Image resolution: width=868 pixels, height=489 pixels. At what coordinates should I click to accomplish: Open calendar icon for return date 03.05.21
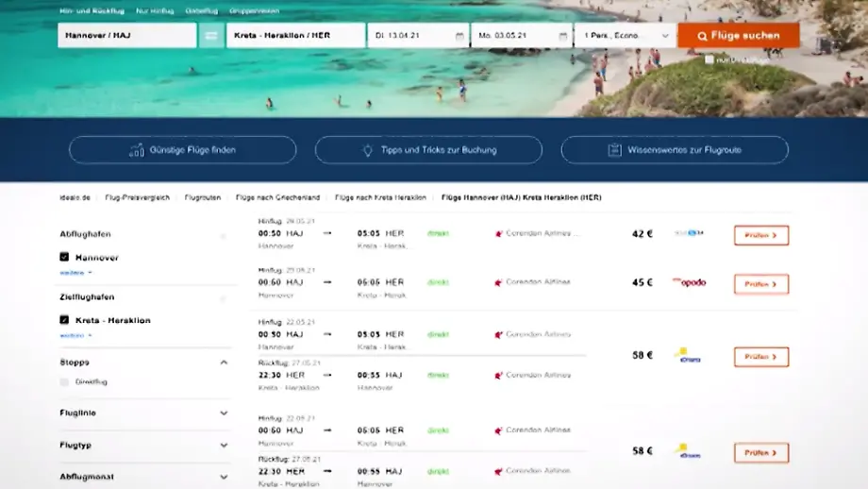[x=563, y=36]
